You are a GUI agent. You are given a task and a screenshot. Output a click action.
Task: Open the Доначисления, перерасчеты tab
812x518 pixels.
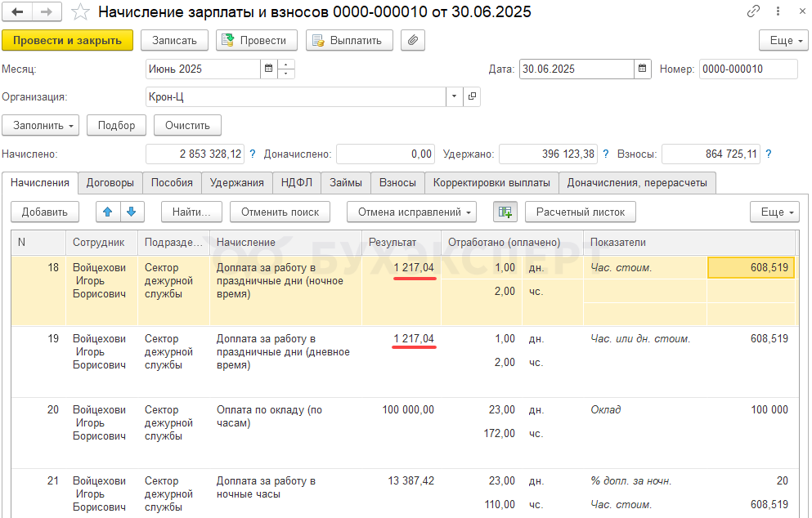pyautogui.click(x=637, y=183)
